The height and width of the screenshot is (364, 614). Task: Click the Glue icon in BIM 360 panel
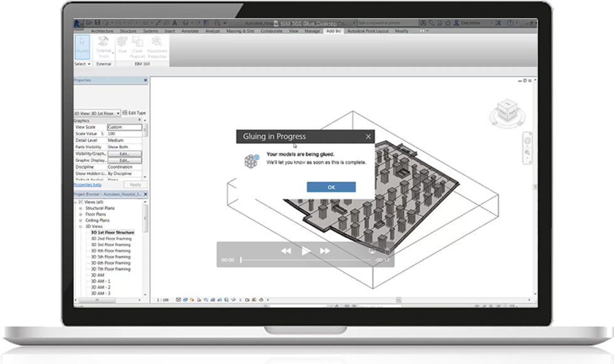pos(122,42)
